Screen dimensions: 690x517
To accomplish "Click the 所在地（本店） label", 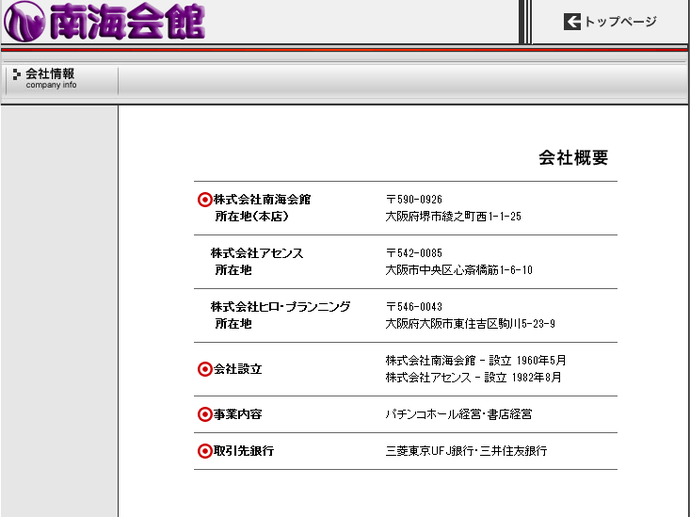I will (252, 216).
